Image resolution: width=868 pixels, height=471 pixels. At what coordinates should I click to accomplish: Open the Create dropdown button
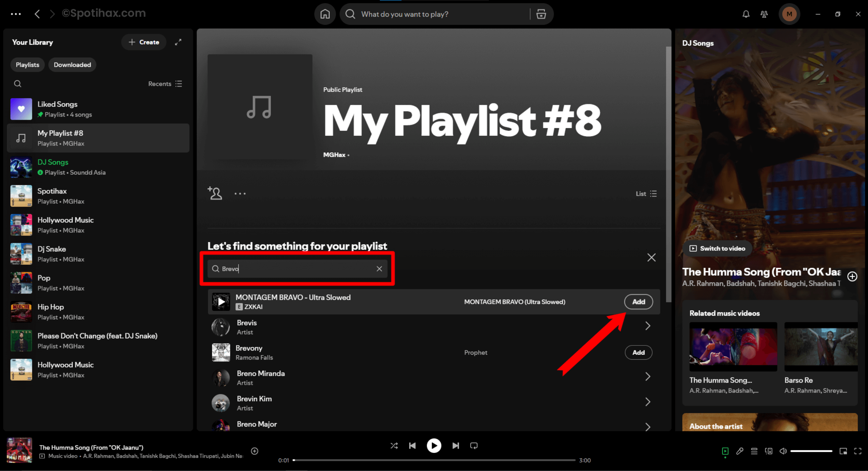click(144, 42)
